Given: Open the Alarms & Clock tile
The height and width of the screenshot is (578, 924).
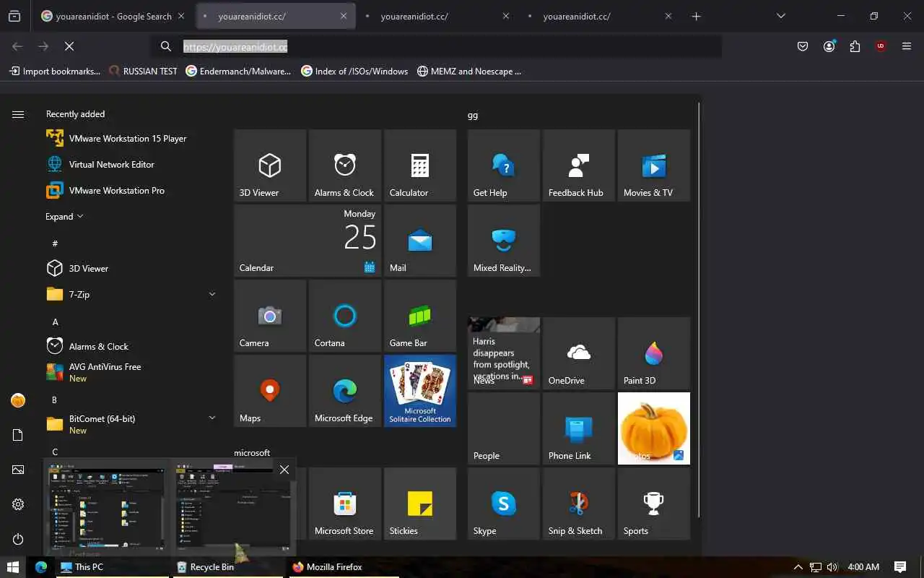Looking at the screenshot, I should [x=345, y=165].
